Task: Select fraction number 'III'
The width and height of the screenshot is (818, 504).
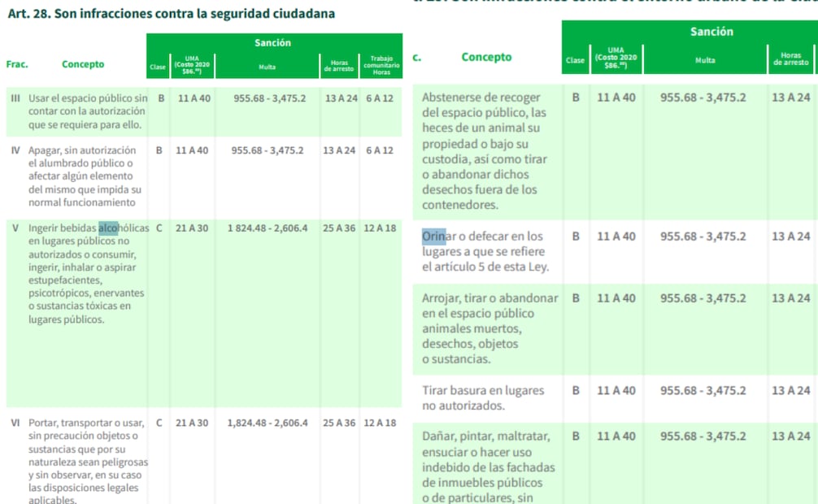Action: pos(15,98)
